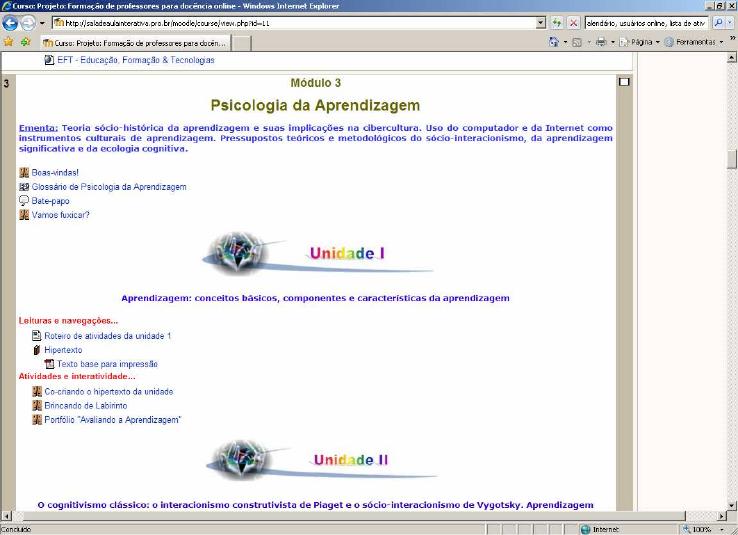Click the search magnifier icon
The image size is (738, 535).
pos(719,22)
